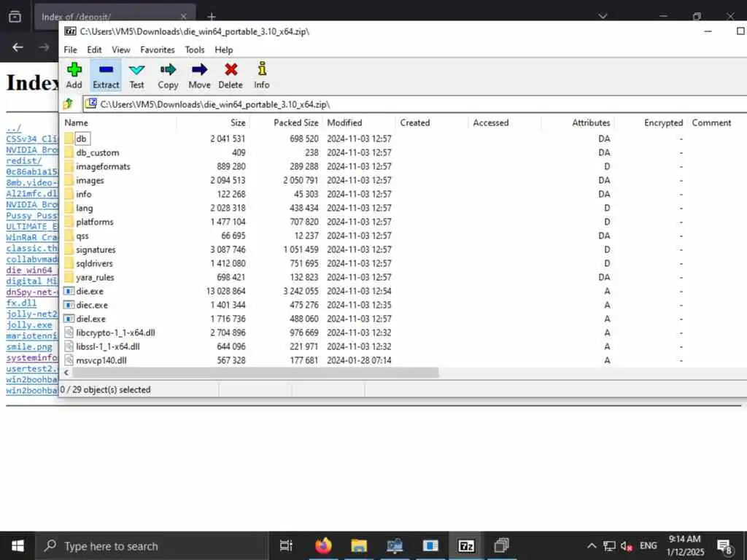Select the lang folder row
Image resolution: width=747 pixels, height=560 pixels.
pyautogui.click(x=404, y=208)
